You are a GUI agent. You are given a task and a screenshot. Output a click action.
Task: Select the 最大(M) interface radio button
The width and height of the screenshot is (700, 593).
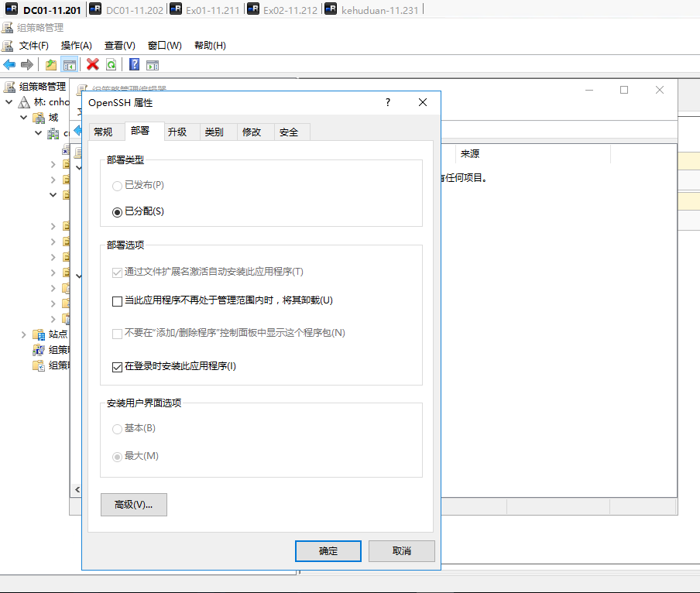[117, 457]
